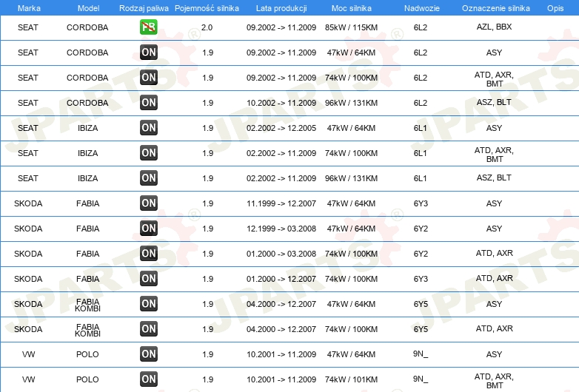Click the Opis column header
The height and width of the screenshot is (392, 579).
click(x=555, y=8)
